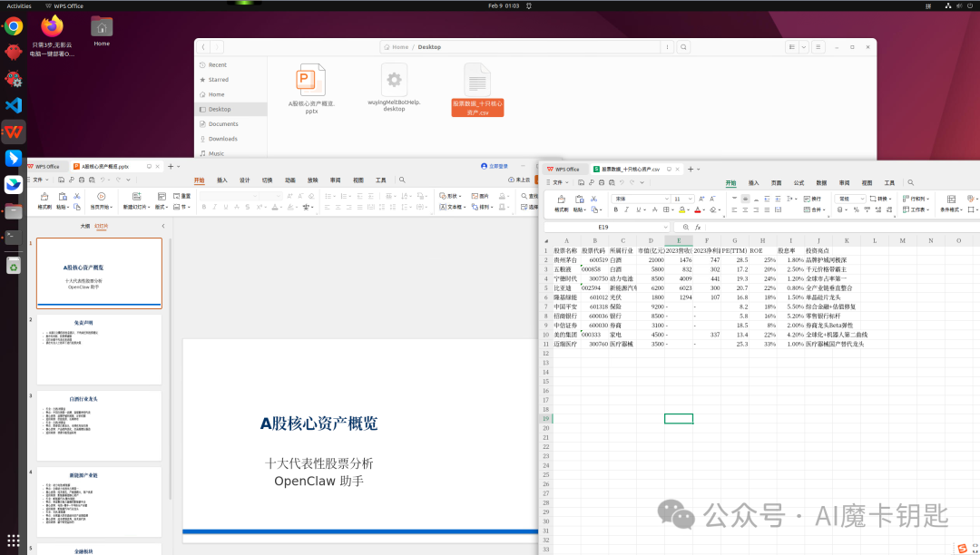Open Firefox shortcut on the desktop
This screenshot has height=555, width=980.
click(x=52, y=36)
